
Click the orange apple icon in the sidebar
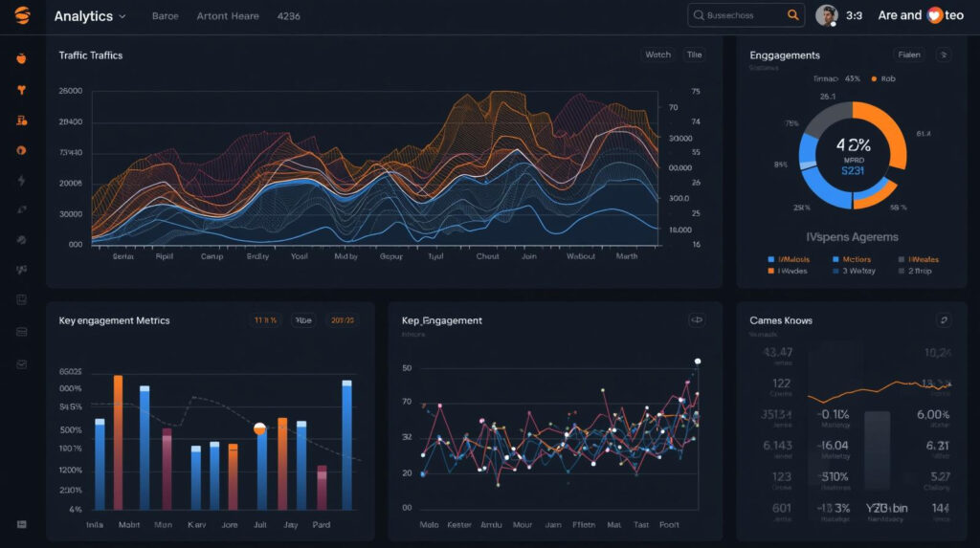click(21, 59)
